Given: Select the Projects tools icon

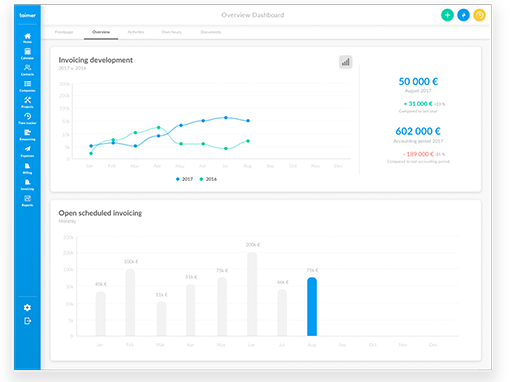Looking at the screenshot, I should pos(27,102).
